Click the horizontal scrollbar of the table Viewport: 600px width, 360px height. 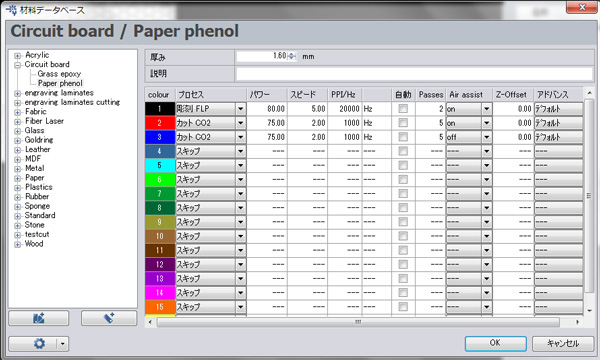click(358, 322)
